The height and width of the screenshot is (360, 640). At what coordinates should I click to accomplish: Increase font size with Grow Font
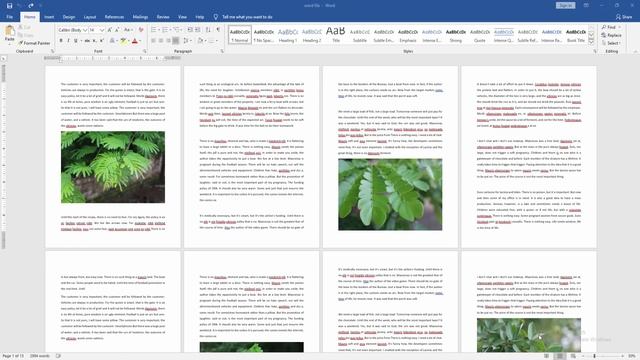[x=110, y=30]
